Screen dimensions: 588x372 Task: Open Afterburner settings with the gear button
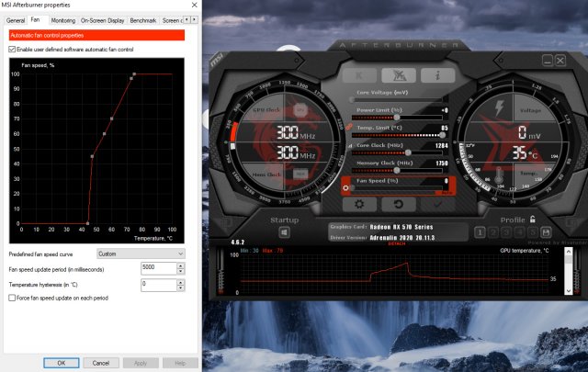359,204
